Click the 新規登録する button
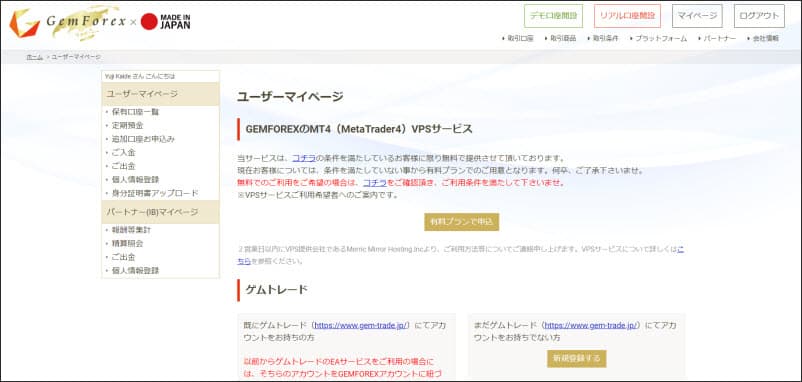 point(576,358)
